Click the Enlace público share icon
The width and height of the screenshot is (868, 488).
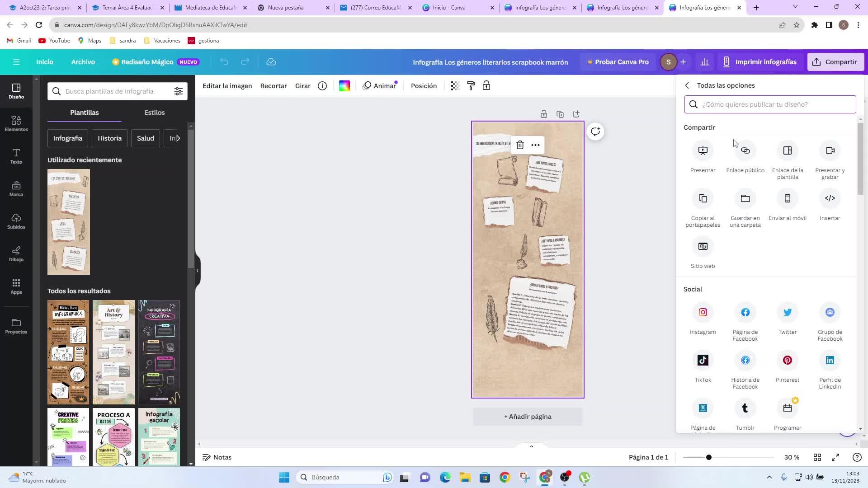click(x=745, y=150)
